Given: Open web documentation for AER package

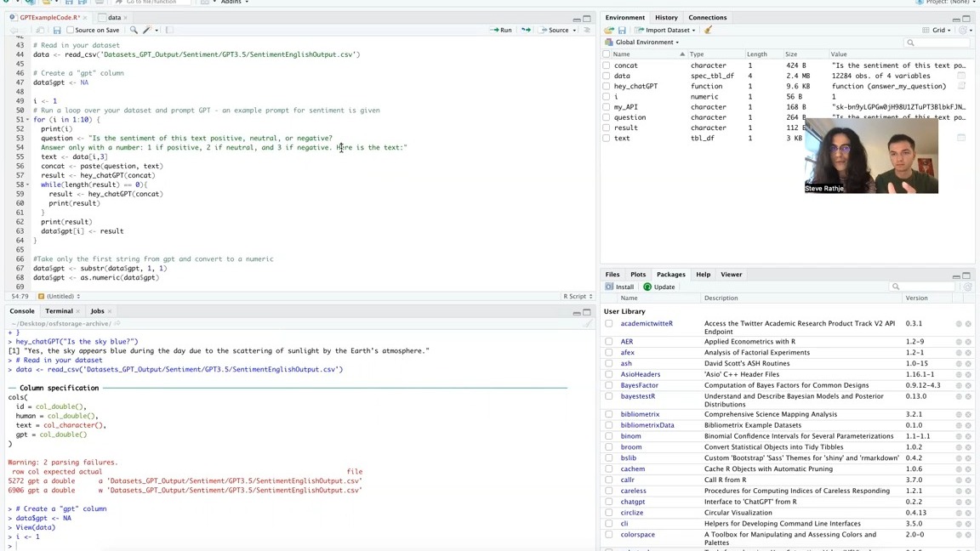Looking at the screenshot, I should tap(958, 342).
